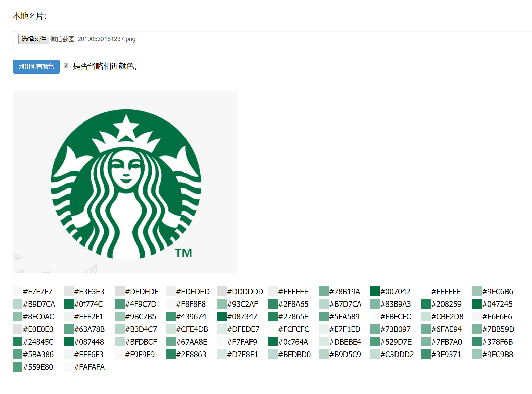Pick the #087347 dark green swatch
This screenshot has width=532, height=394.
(222, 316)
